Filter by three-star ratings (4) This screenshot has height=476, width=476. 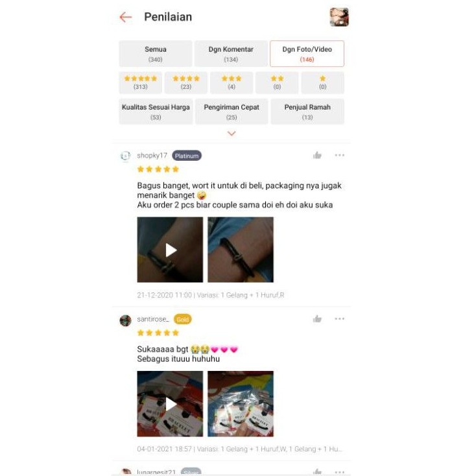tap(232, 82)
